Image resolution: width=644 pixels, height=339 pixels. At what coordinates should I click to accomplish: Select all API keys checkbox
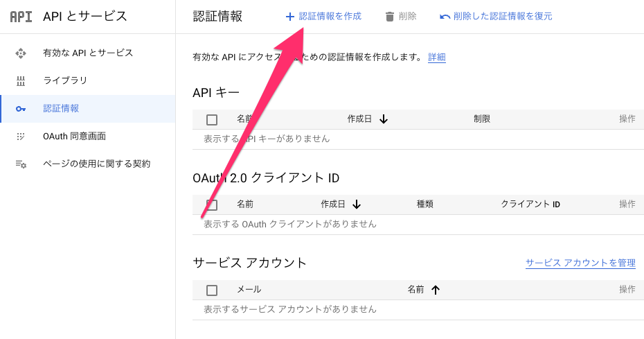[212, 120]
